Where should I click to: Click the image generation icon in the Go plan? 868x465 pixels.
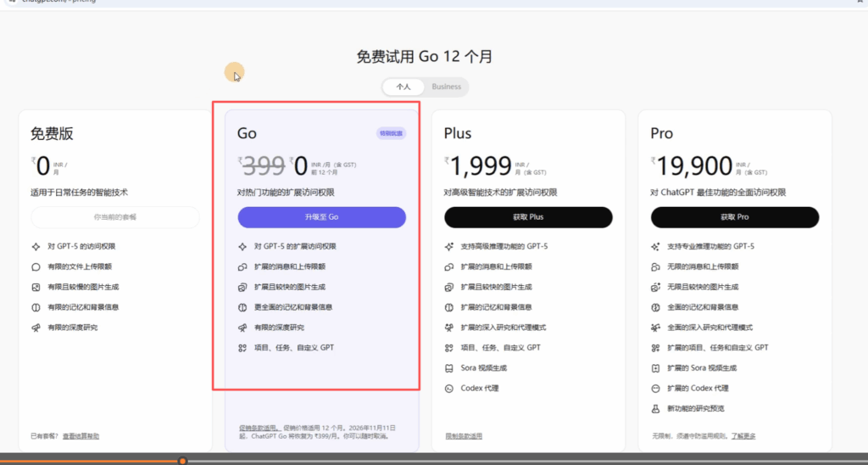(x=242, y=287)
